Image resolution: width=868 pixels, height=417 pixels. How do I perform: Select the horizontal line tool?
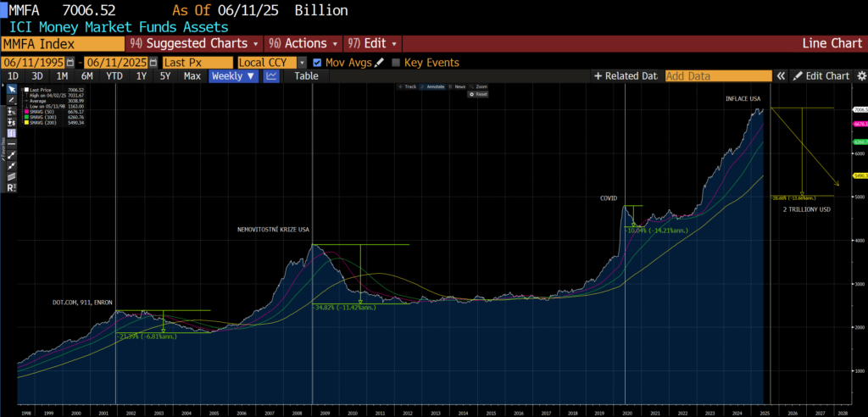(x=12, y=144)
